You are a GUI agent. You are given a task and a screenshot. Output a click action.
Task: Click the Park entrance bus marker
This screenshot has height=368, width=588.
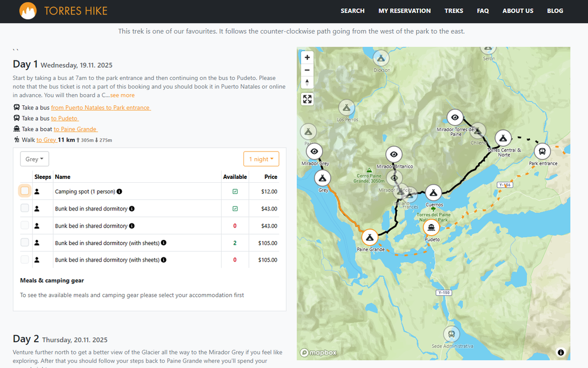542,151
